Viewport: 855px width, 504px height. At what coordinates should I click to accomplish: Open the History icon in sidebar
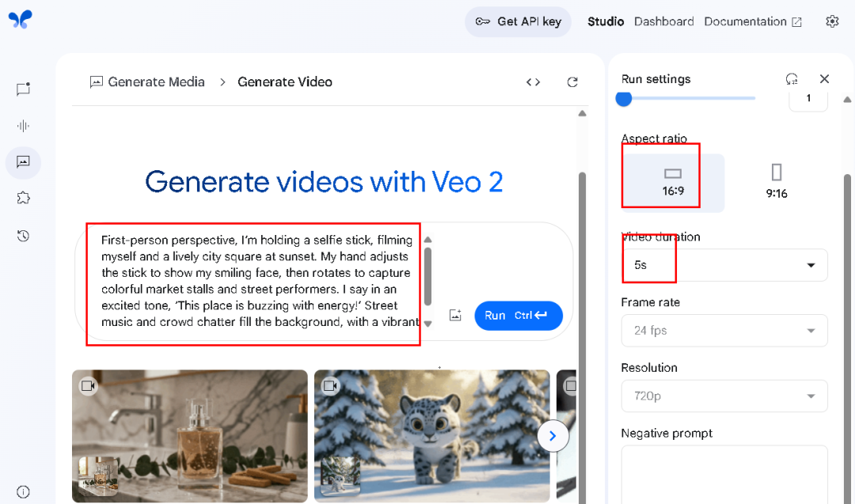pos(23,236)
